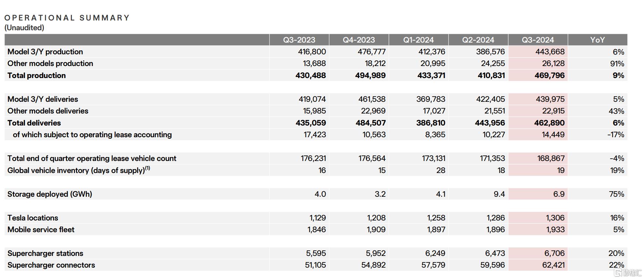Click the Q3-2023 column header

[299, 40]
